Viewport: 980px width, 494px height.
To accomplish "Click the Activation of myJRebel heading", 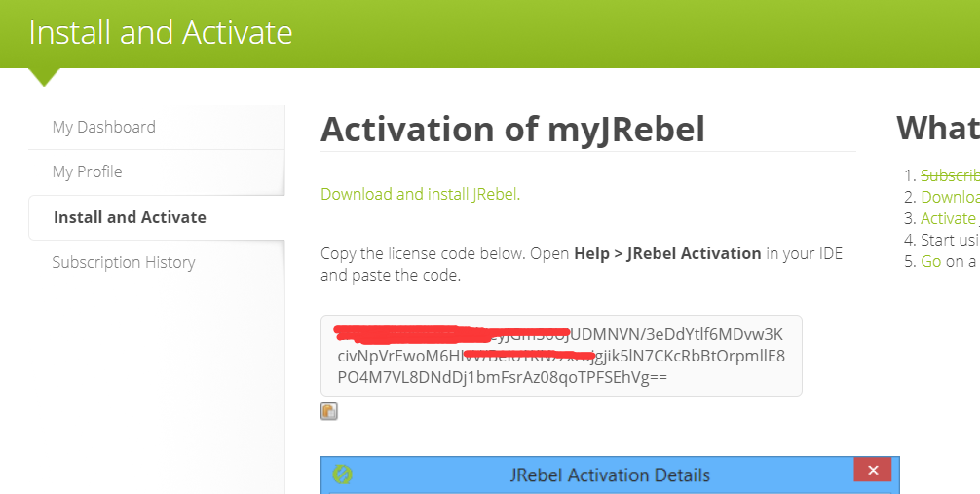I will [x=512, y=129].
